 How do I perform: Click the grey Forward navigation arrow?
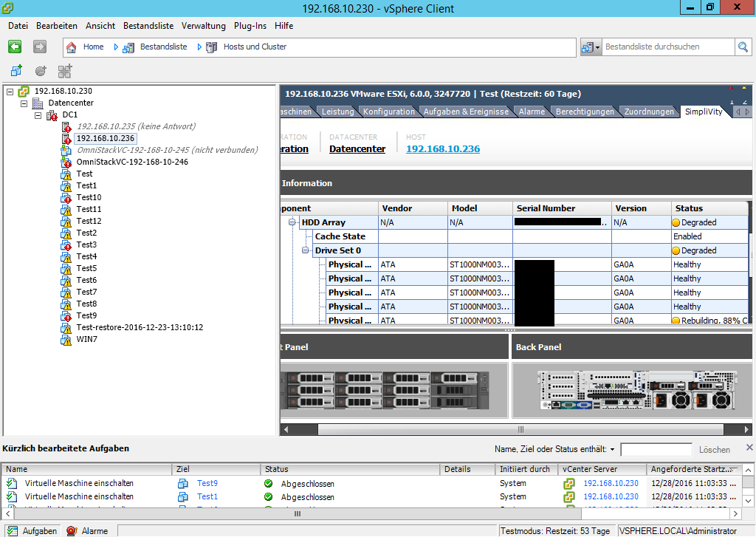click(40, 47)
